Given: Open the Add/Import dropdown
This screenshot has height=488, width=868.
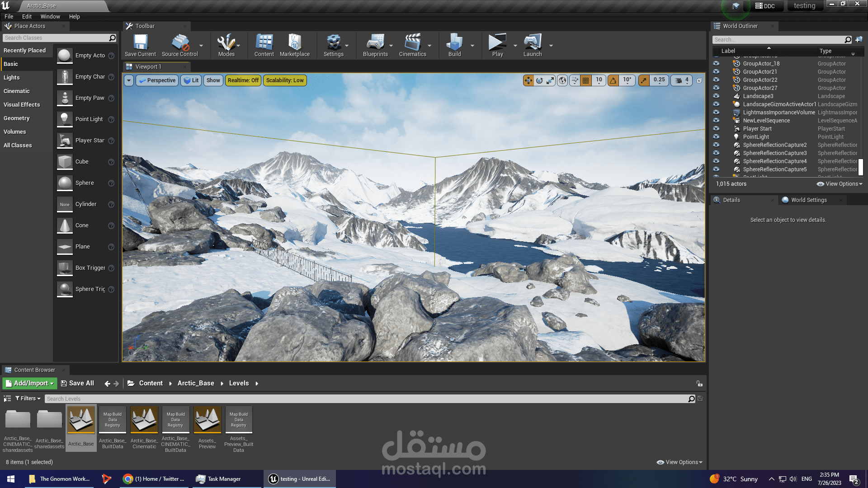Looking at the screenshot, I should click(30, 383).
